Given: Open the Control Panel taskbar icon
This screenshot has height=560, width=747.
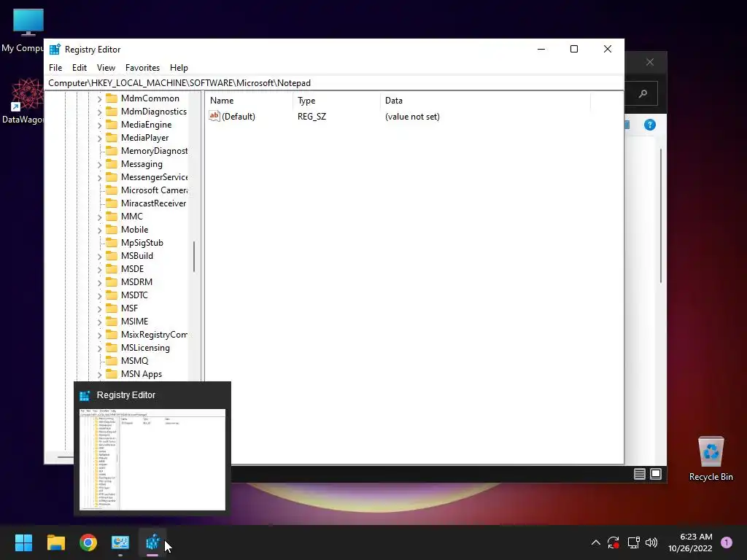Looking at the screenshot, I should point(120,542).
